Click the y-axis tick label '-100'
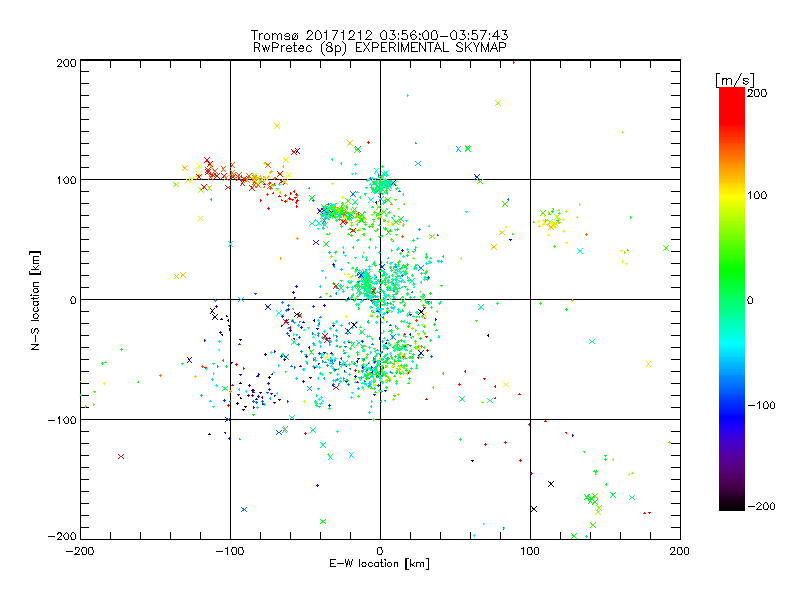 [x=62, y=420]
